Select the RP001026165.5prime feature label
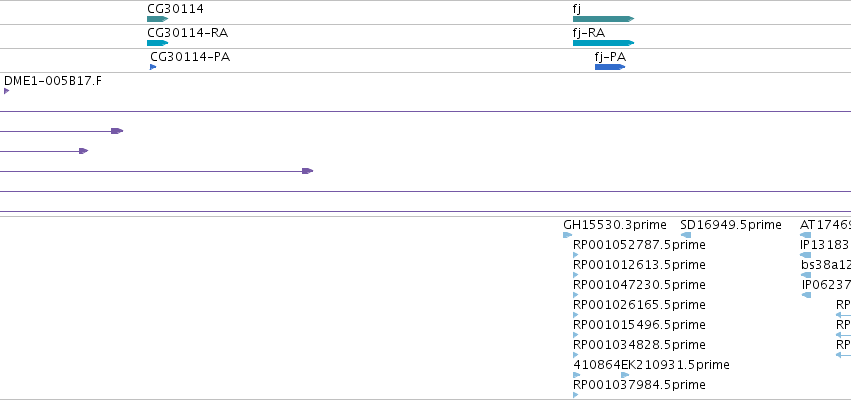This screenshot has width=851, height=400. click(x=639, y=304)
